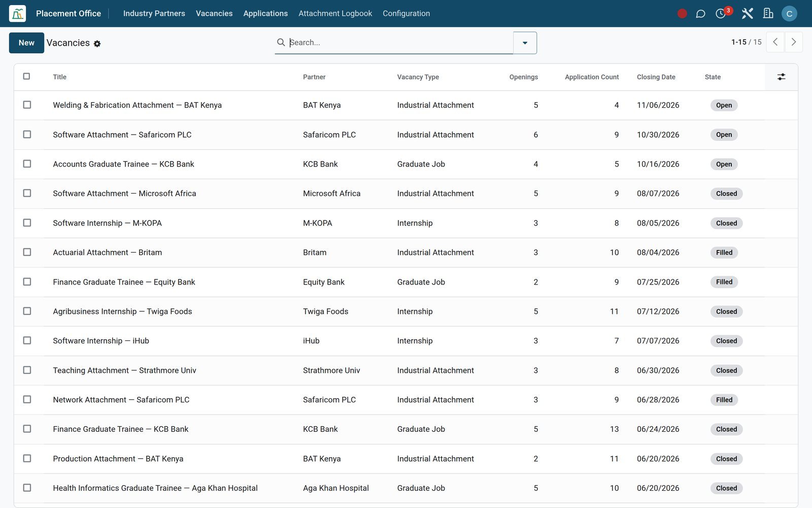812x508 pixels.
Task: Open the Software Attachment — Safaricom PLC record
Action: (122, 135)
